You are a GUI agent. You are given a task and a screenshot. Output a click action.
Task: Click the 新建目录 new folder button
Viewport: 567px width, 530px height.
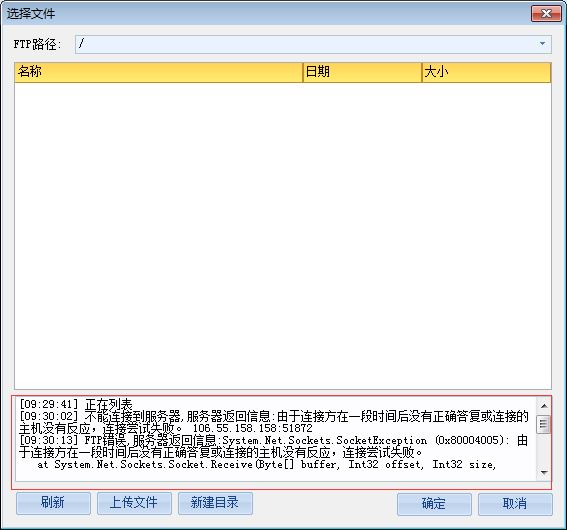point(215,503)
